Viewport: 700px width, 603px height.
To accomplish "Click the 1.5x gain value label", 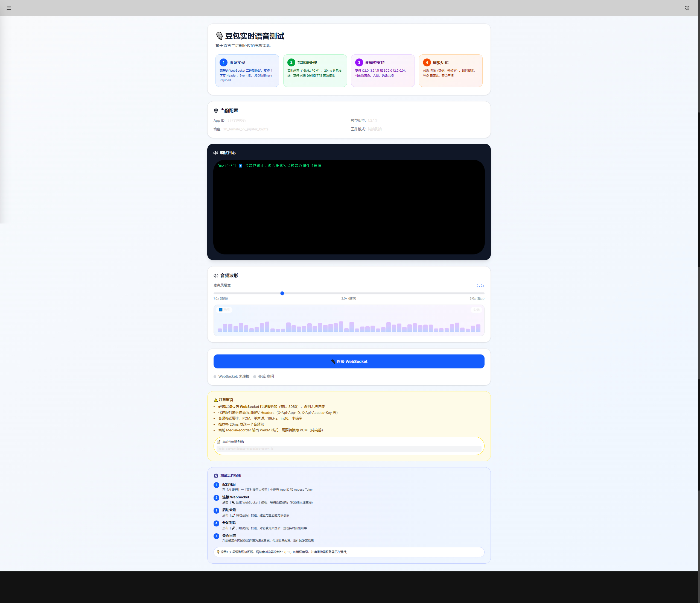I will tap(480, 285).
